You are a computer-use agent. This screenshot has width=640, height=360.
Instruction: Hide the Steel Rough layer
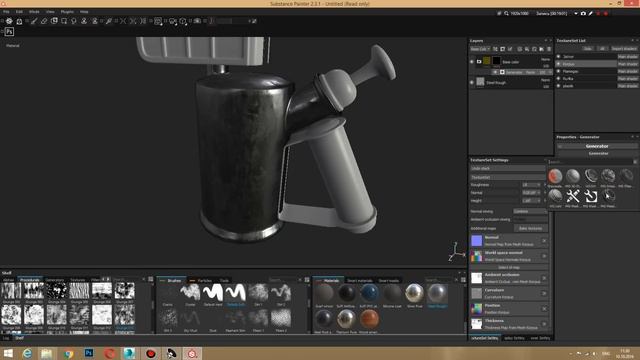click(472, 82)
